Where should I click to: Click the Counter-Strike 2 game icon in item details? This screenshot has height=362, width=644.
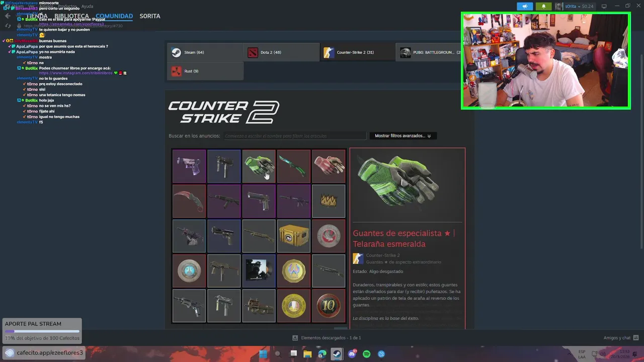tap(358, 258)
